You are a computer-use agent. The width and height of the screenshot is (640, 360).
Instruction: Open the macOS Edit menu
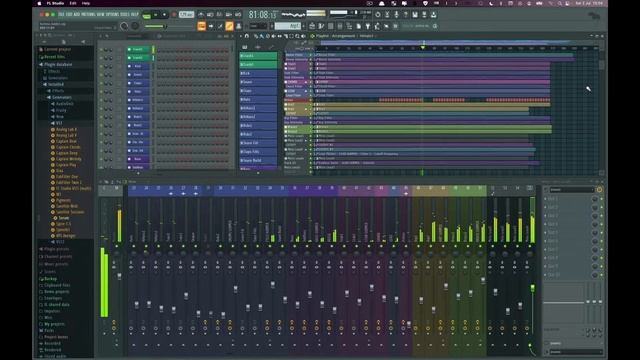[x=73, y=3]
